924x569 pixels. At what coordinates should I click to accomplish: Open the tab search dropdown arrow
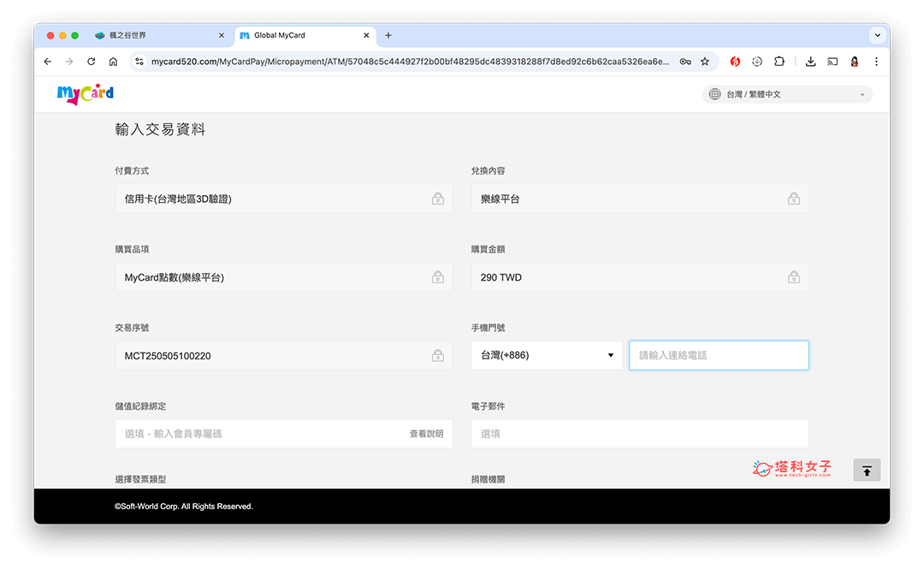878,35
